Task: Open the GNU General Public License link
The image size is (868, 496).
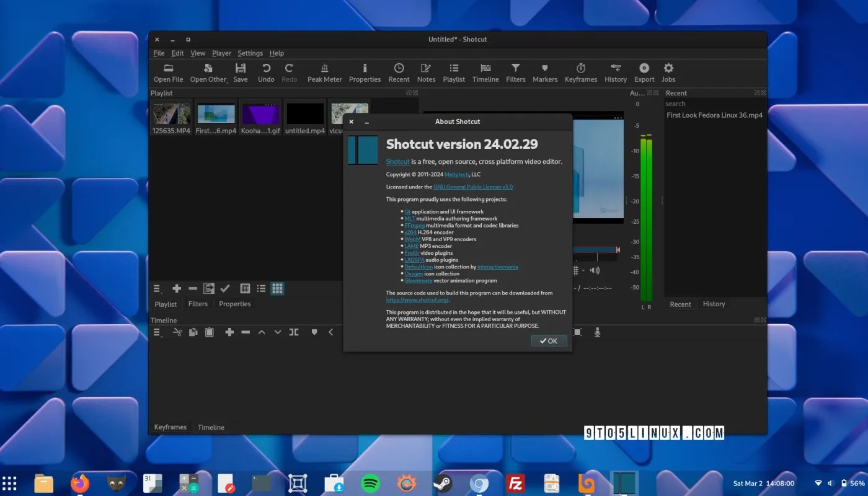Action: [x=472, y=187]
